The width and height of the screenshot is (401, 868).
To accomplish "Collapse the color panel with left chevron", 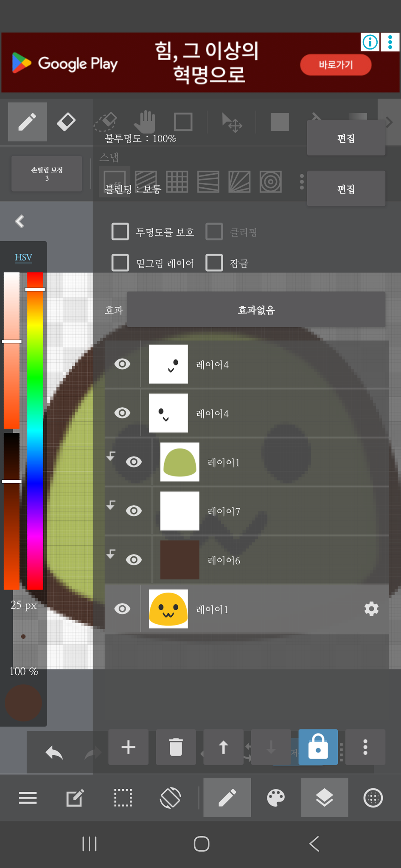I will (20, 221).
